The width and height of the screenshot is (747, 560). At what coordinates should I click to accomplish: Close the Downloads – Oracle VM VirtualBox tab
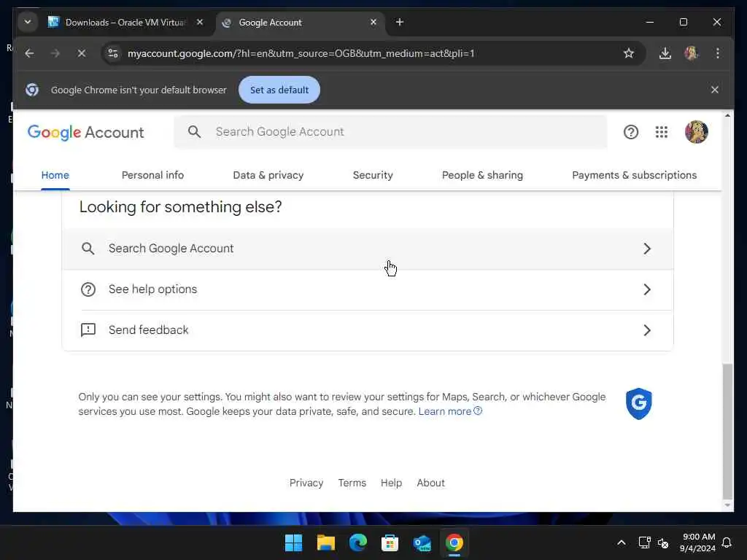(200, 22)
